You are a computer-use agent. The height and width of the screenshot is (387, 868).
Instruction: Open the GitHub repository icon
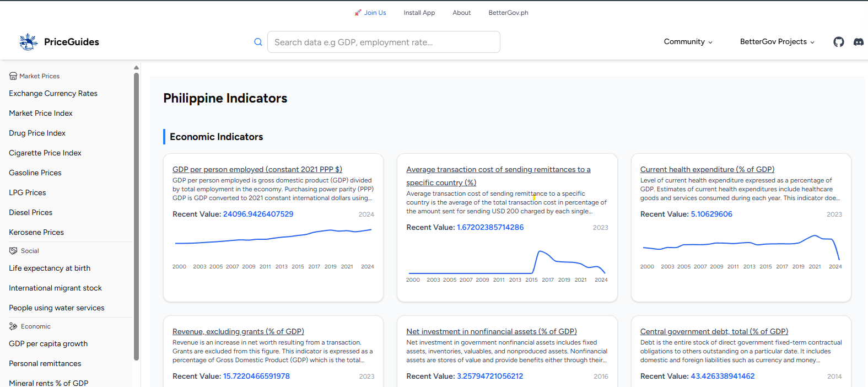click(838, 42)
